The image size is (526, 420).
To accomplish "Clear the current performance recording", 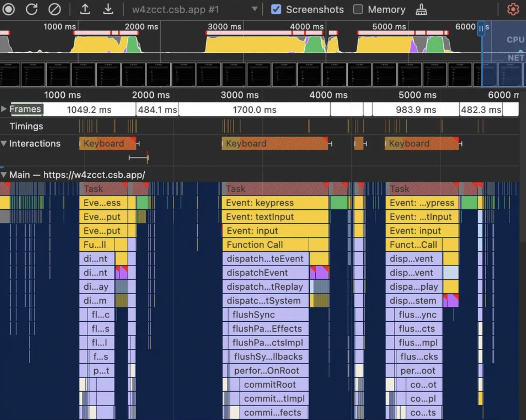I will [54, 9].
